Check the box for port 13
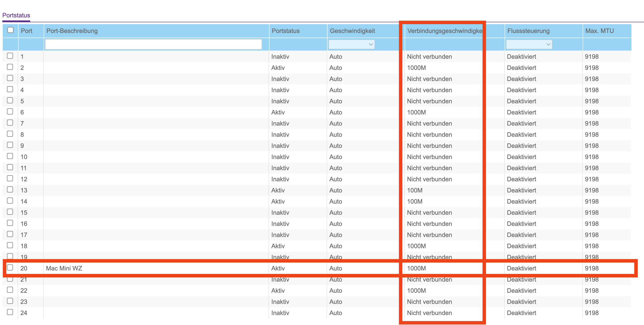This screenshot has height=325, width=644. point(10,190)
